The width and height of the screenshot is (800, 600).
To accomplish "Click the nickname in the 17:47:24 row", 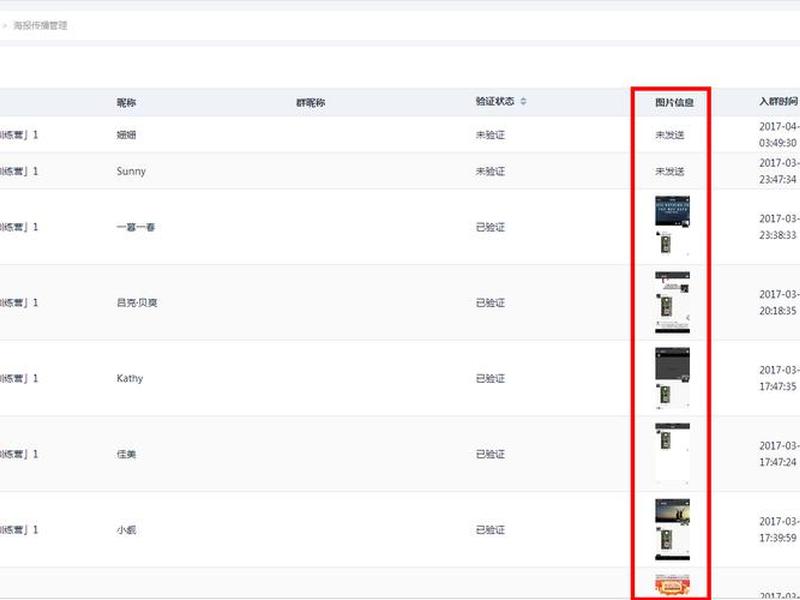I will click(x=126, y=454).
